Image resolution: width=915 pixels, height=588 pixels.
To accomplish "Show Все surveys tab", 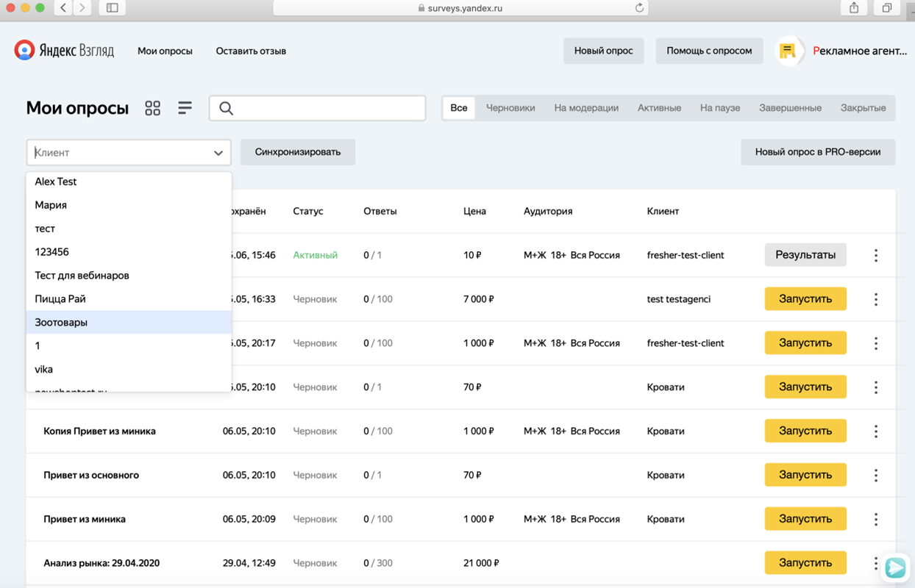I will (459, 108).
